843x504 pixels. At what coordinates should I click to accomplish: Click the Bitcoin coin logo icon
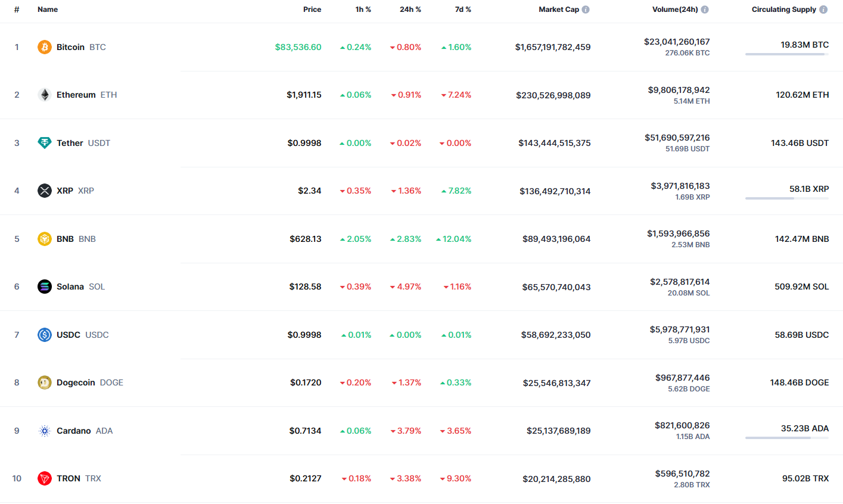tap(45, 47)
